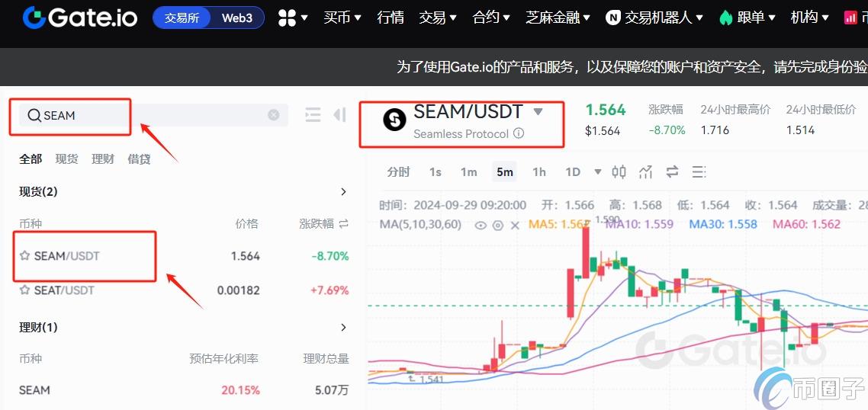Screen dimensions: 868x410
Task: Expand the 理财(1) section chevron
Action: tap(343, 327)
